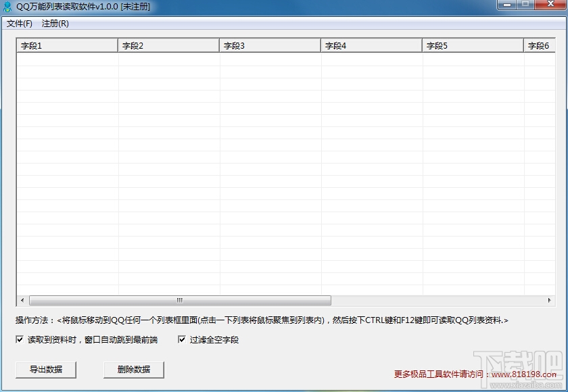The width and height of the screenshot is (568, 392).
Task: Click the 字段1 column header
Action: point(68,45)
